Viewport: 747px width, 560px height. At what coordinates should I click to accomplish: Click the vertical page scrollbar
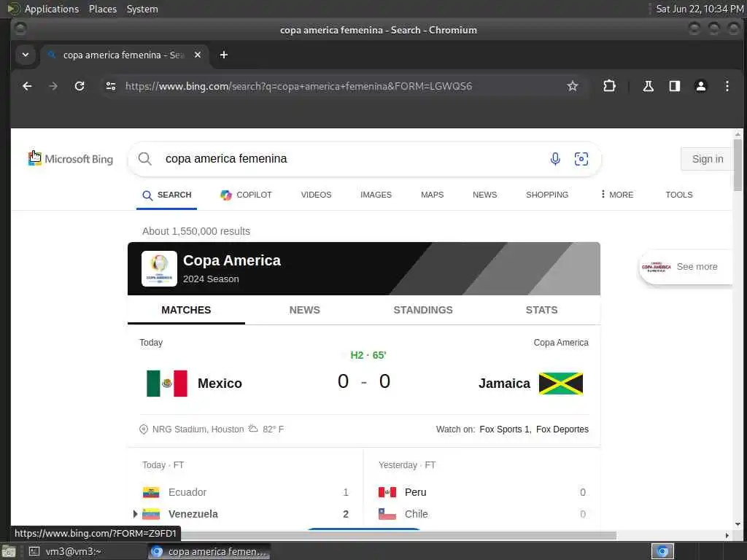coord(738,165)
